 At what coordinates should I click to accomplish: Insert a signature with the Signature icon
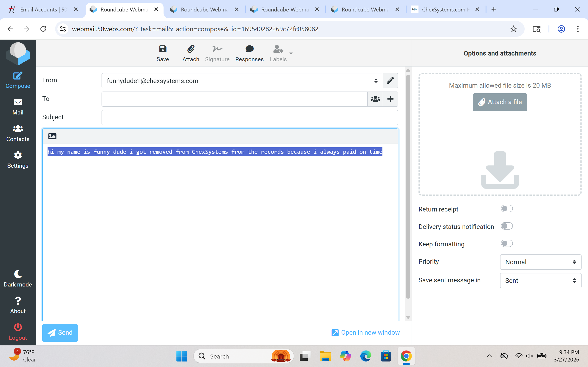(x=217, y=53)
